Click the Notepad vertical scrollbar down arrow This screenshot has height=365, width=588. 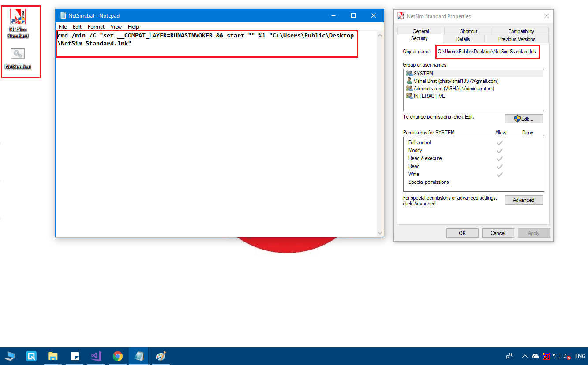pos(381,233)
